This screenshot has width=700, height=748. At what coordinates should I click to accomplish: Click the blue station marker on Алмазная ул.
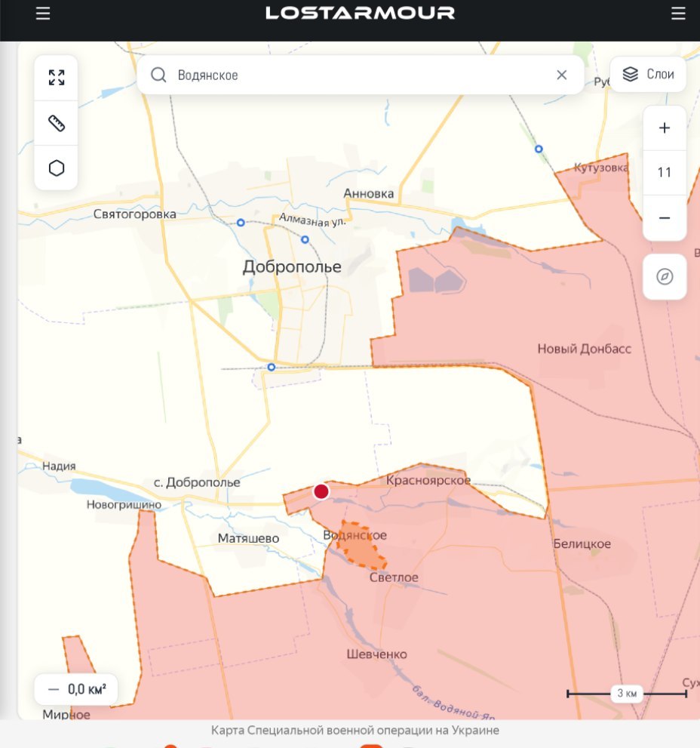305,239
